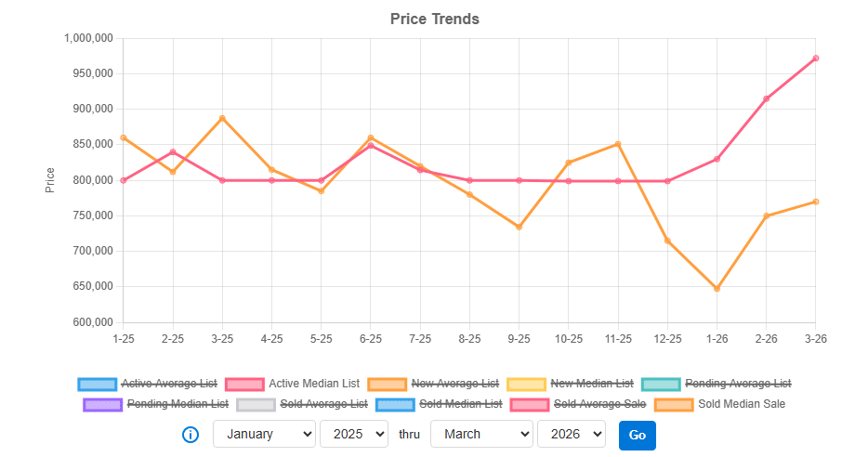Screen dimensions: 868x457
Task: Open the start month dropdown showing January
Action: pyautogui.click(x=264, y=434)
